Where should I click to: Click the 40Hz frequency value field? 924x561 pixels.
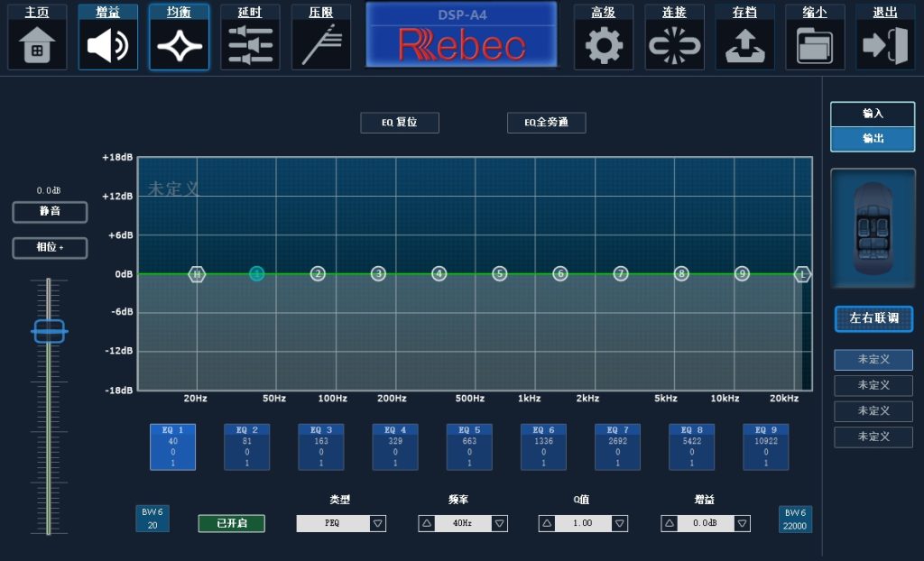coord(463,523)
